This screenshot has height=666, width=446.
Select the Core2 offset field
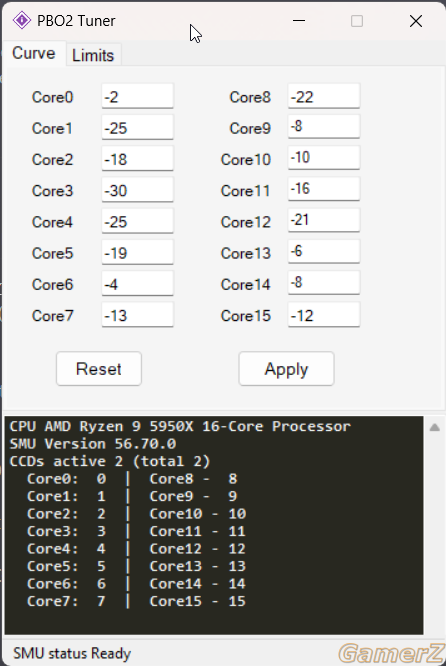point(137,159)
